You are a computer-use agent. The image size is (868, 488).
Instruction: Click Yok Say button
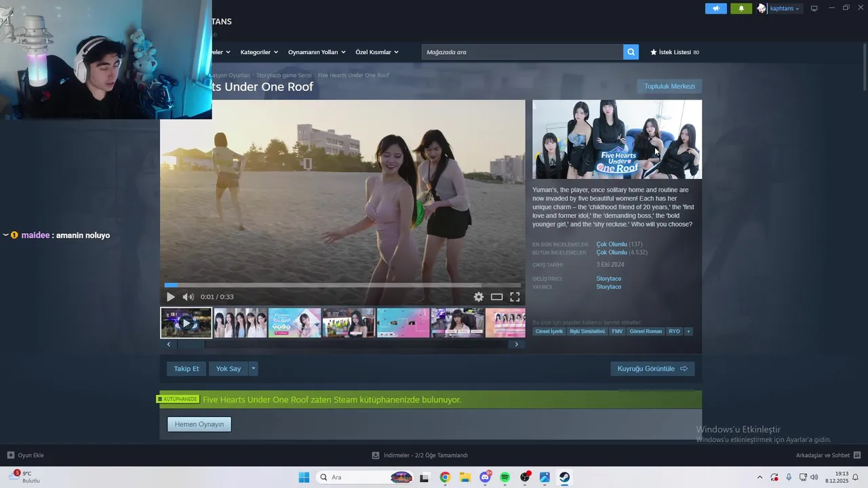pos(229,369)
